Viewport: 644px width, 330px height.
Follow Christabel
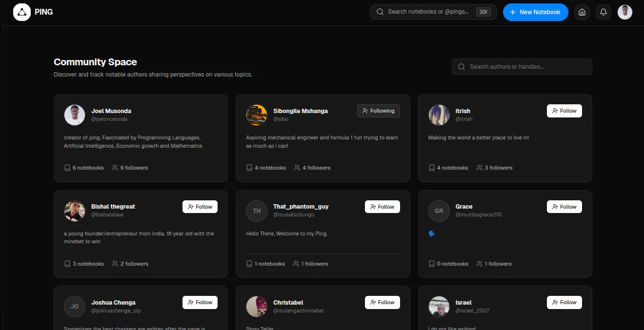pyautogui.click(x=382, y=302)
